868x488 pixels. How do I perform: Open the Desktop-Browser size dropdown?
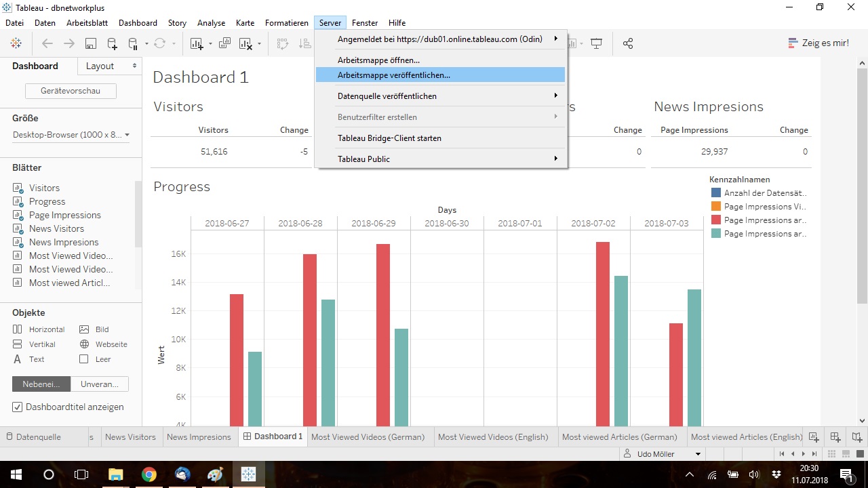coord(71,135)
